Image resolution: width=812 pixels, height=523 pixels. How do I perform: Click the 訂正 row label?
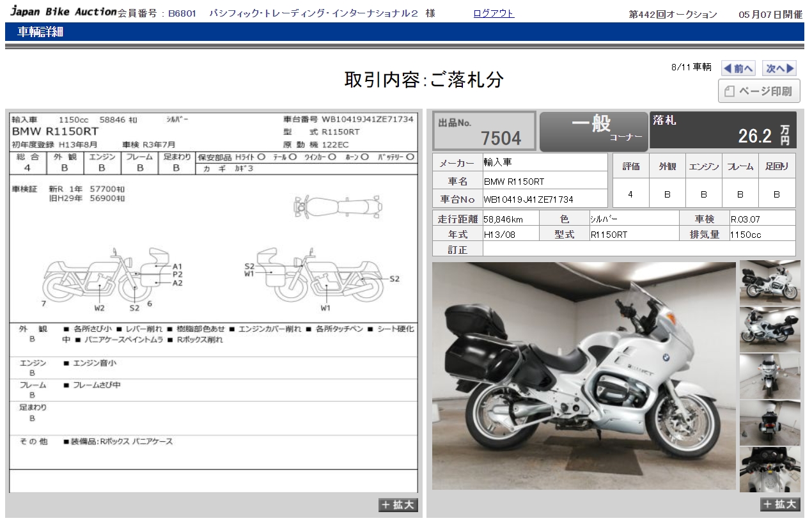pos(457,249)
